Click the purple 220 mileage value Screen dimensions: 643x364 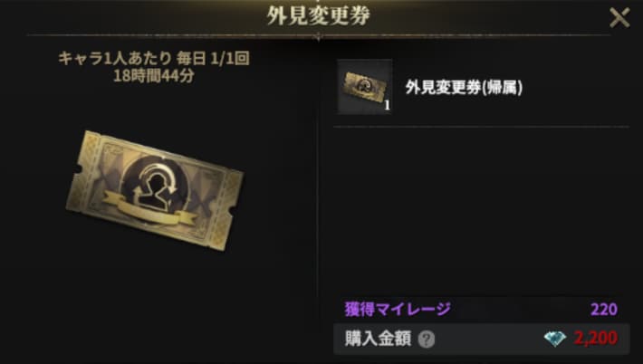604,309
